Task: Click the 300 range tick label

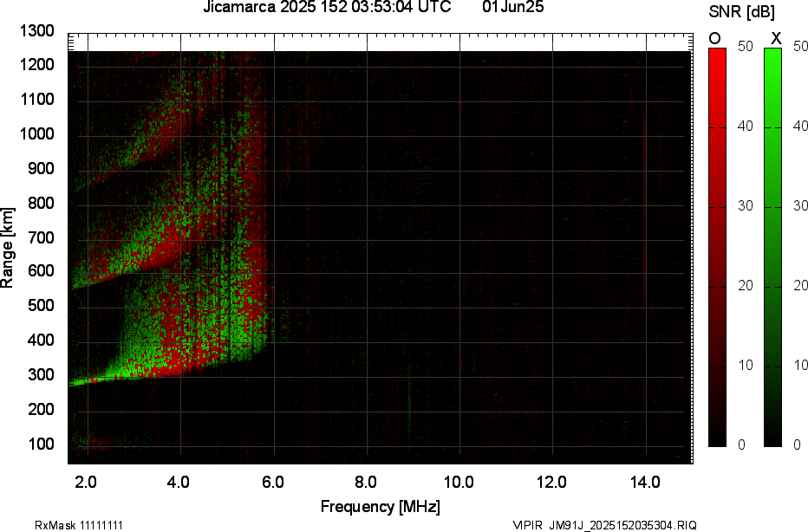Action: (x=40, y=374)
